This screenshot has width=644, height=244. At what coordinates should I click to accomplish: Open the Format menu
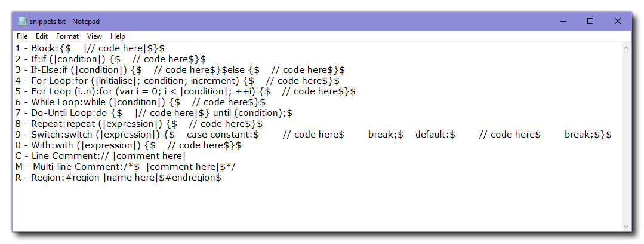pos(67,36)
